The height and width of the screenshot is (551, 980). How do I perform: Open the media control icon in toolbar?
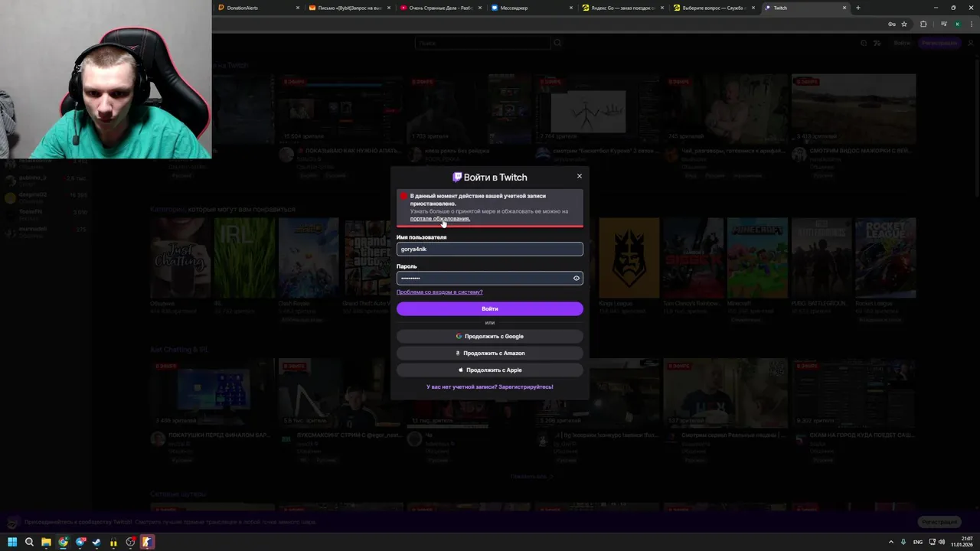(x=943, y=24)
